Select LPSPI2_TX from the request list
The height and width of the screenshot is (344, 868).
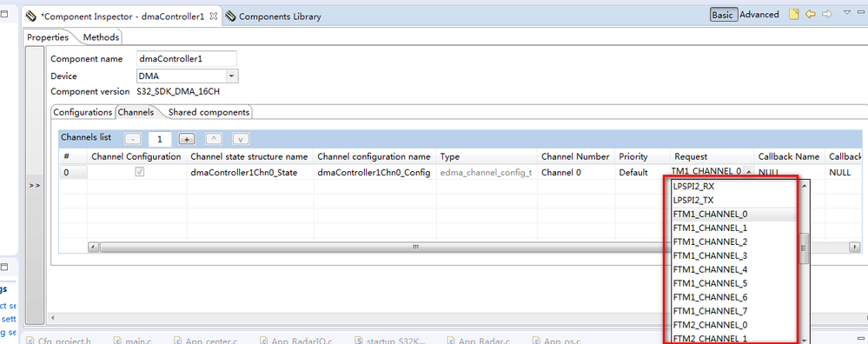(733, 200)
